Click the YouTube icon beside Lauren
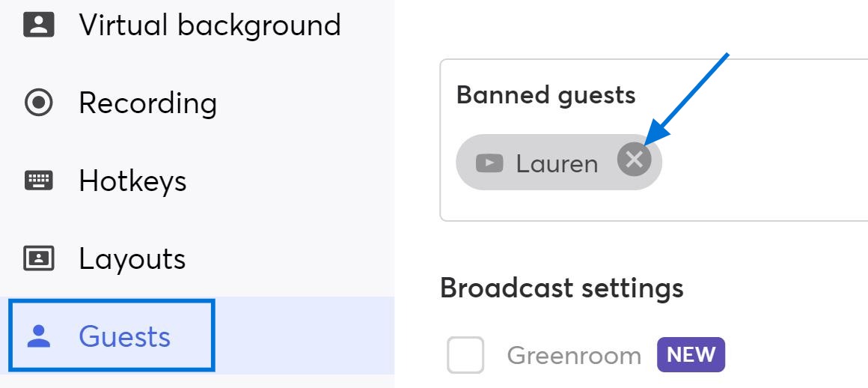Screen dimensions: 868x388 point(489,163)
